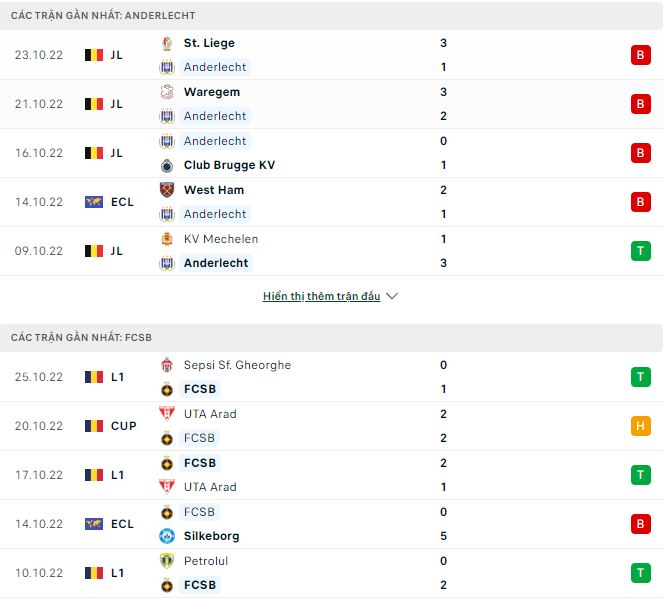Click the West Ham crest icon

click(166, 190)
